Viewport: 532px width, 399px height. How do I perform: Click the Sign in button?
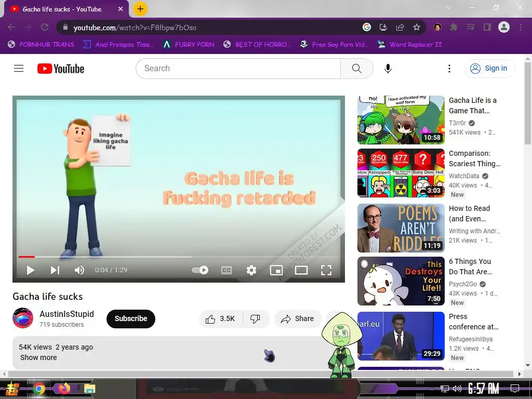(489, 69)
